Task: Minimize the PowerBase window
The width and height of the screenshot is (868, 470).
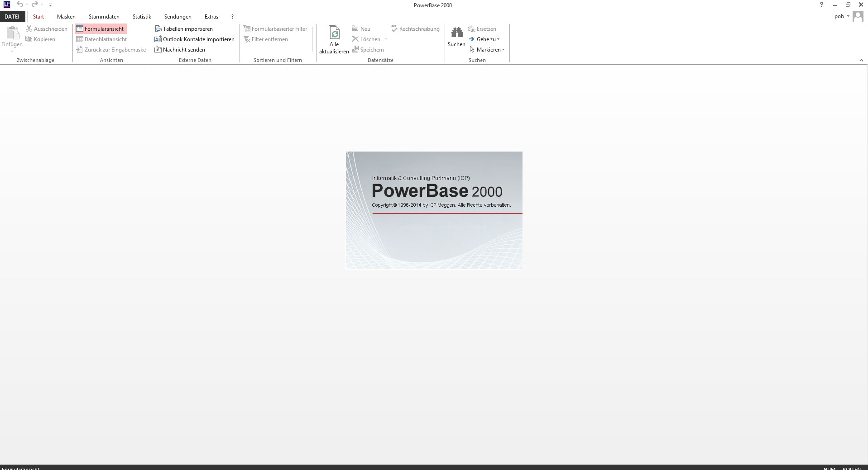Action: (x=834, y=5)
